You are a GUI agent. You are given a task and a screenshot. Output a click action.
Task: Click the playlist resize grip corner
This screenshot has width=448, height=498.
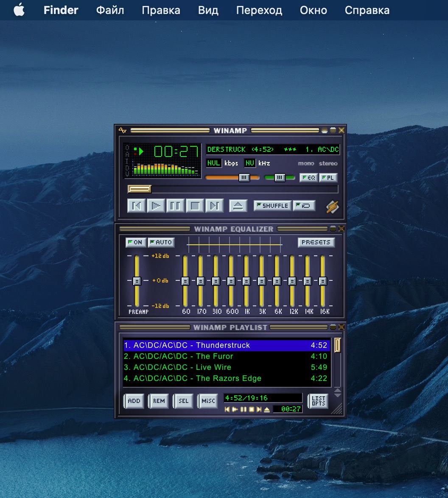337,409
